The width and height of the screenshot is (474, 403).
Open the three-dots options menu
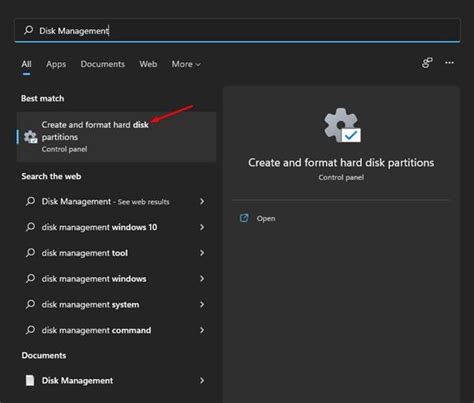click(449, 63)
